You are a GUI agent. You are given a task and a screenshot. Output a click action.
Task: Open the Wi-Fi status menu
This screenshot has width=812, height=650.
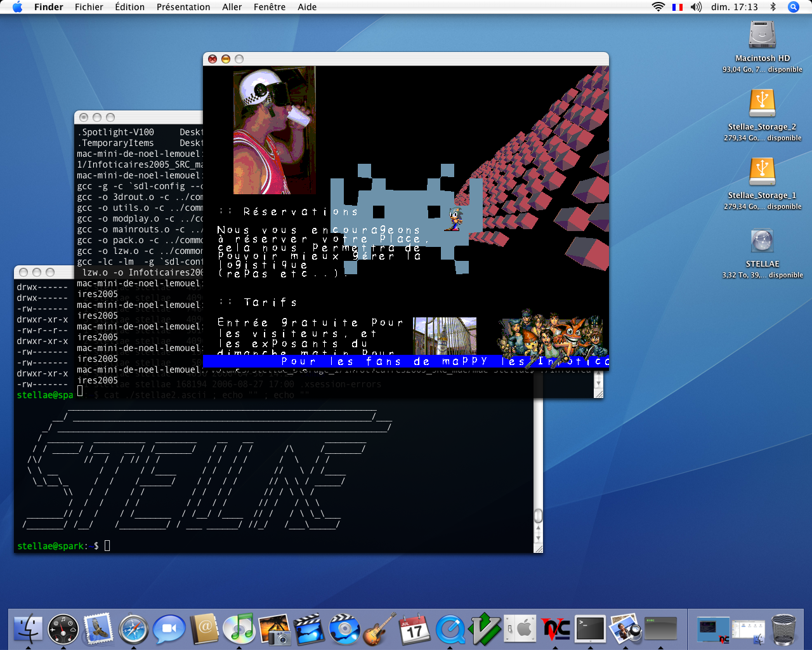point(658,7)
